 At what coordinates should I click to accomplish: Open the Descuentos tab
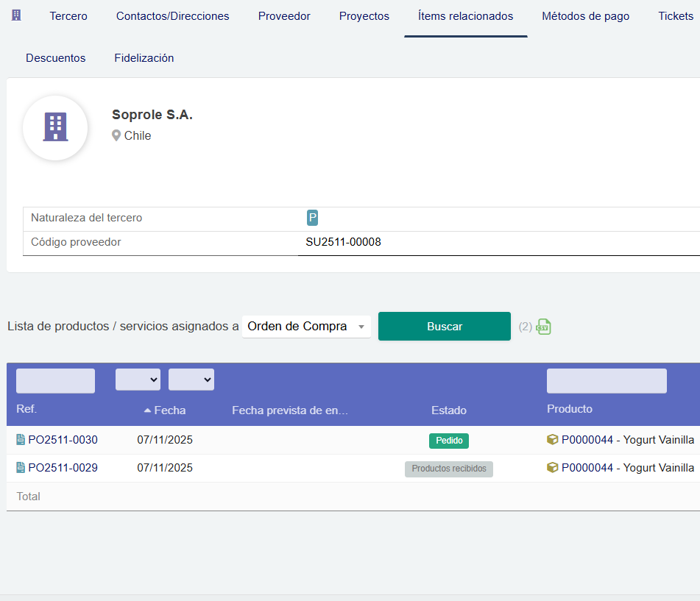tap(55, 57)
